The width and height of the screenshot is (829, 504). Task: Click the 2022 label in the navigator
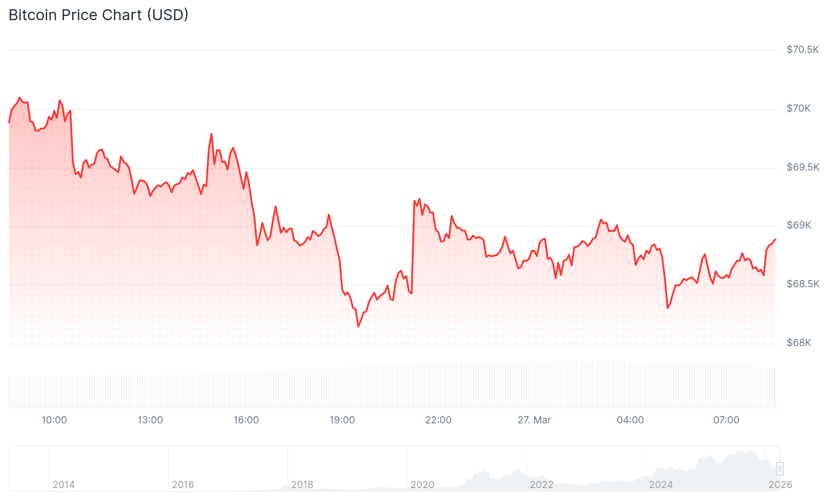coord(541,485)
